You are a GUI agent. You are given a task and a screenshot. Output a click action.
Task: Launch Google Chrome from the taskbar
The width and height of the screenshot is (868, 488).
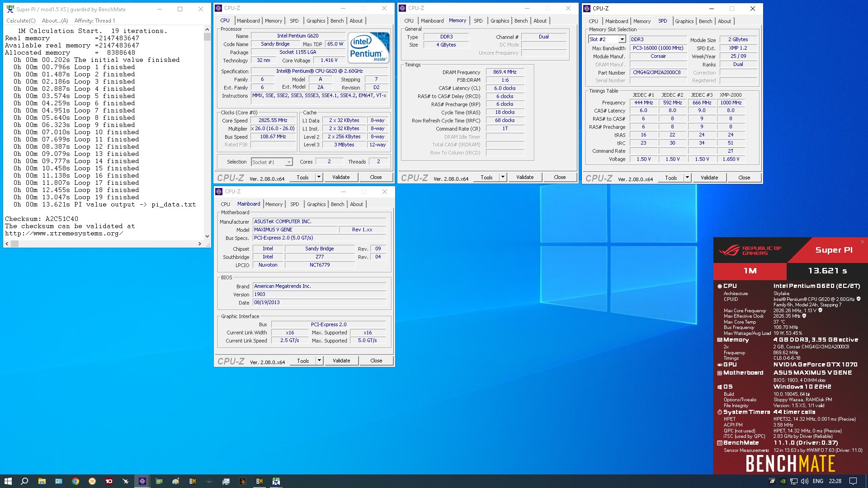[75, 481]
